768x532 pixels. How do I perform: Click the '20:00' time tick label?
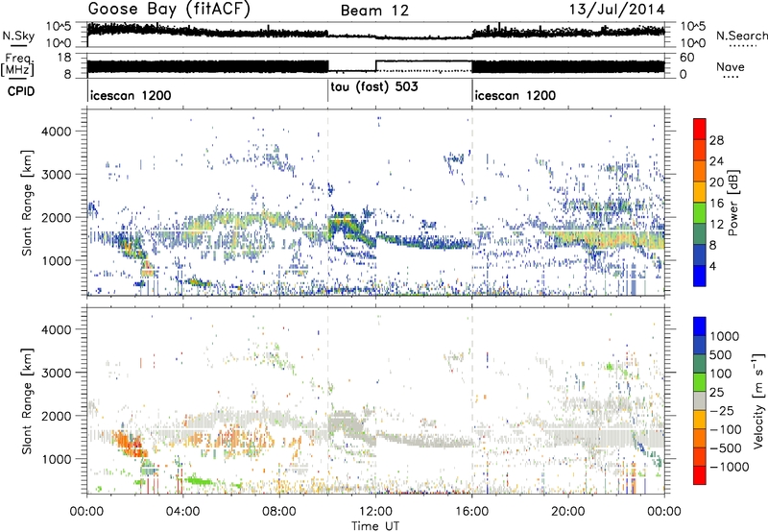pos(568,512)
